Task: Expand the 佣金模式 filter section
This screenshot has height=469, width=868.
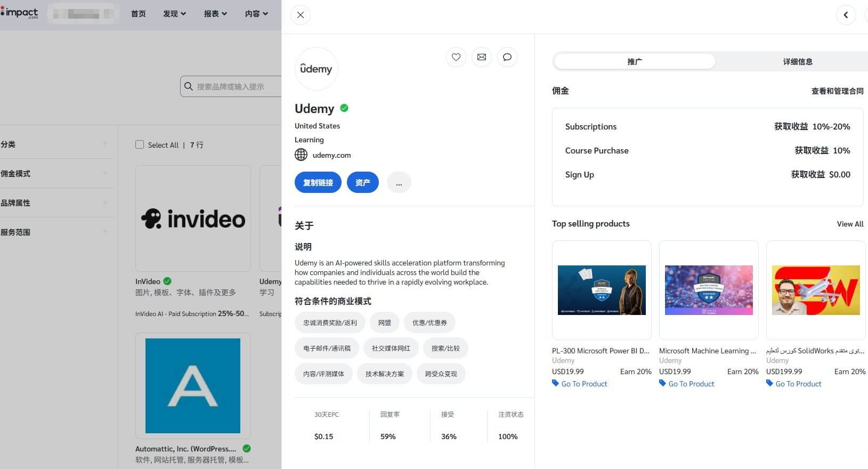Action: 56,173
